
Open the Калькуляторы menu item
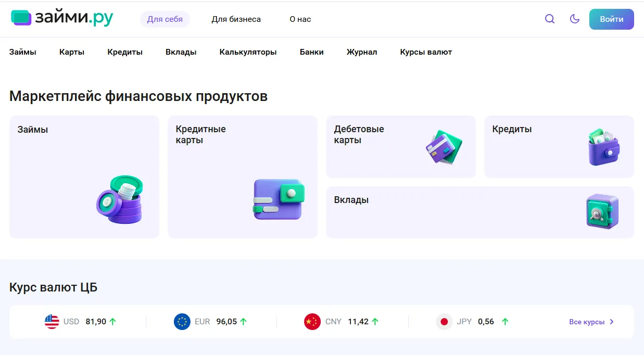point(248,52)
